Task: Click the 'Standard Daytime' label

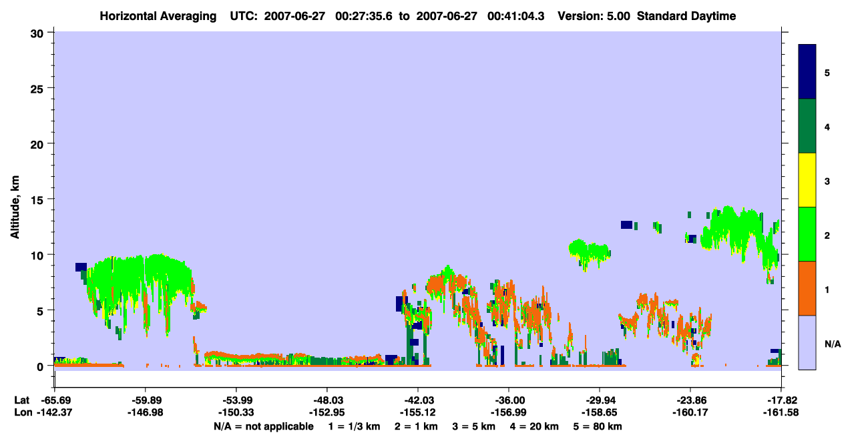Action: (686, 16)
